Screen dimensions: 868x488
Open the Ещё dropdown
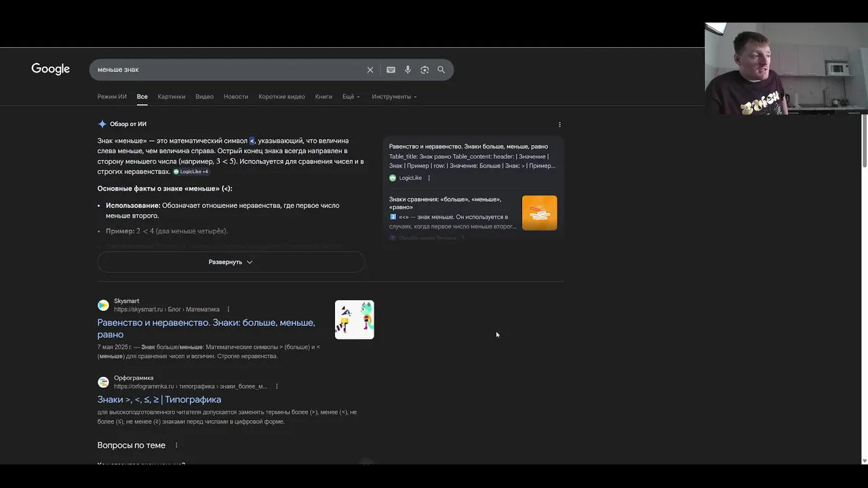tap(351, 97)
